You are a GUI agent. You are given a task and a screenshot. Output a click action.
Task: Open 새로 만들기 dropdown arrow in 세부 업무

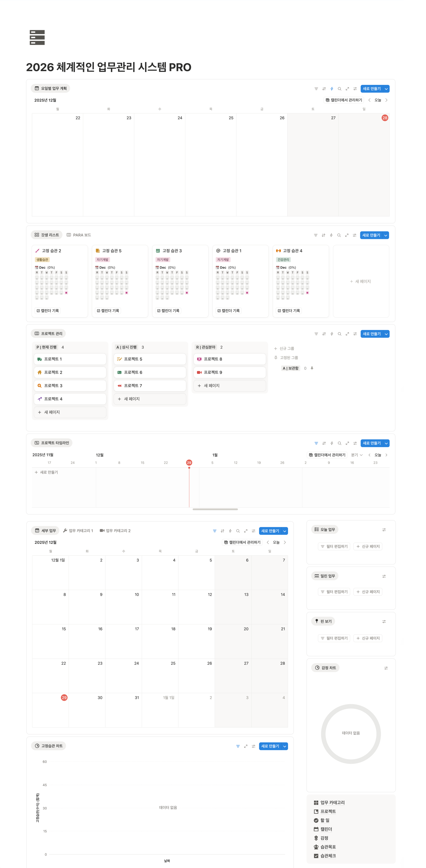pyautogui.click(x=285, y=531)
